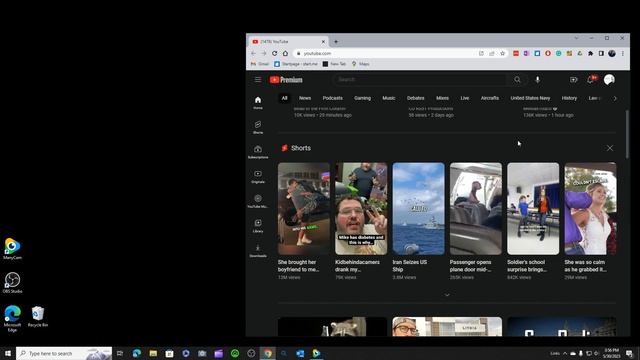Select the Podcasts filter chip
Screen dimensions: 640x360
[333, 98]
